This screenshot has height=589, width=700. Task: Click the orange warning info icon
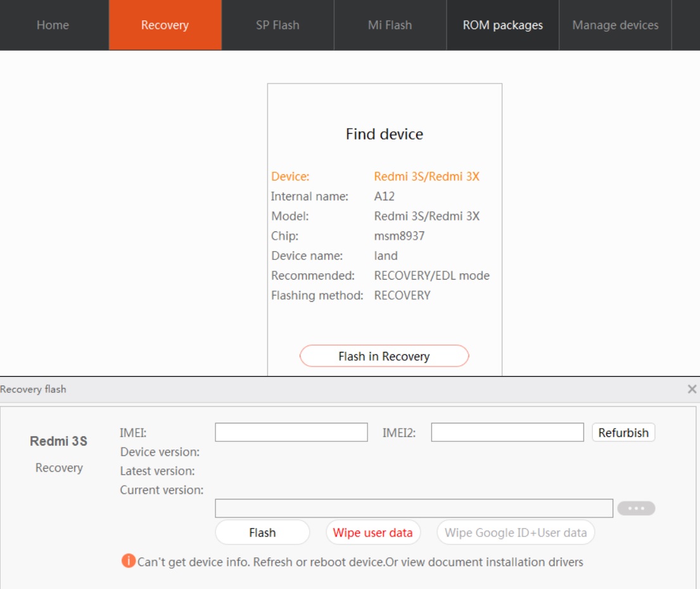[129, 561]
